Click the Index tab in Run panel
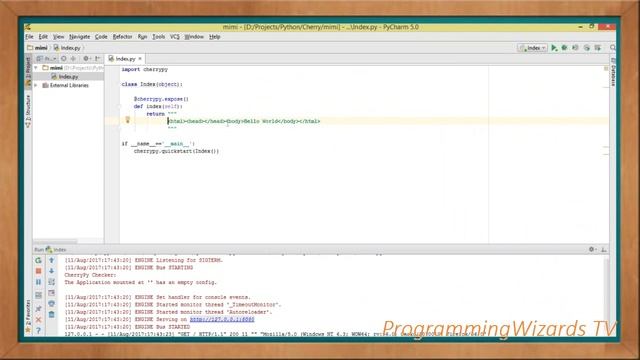 click(x=56, y=249)
